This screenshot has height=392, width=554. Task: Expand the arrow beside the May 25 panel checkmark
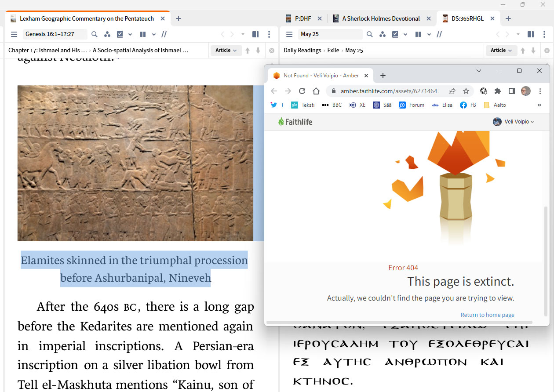405,34
